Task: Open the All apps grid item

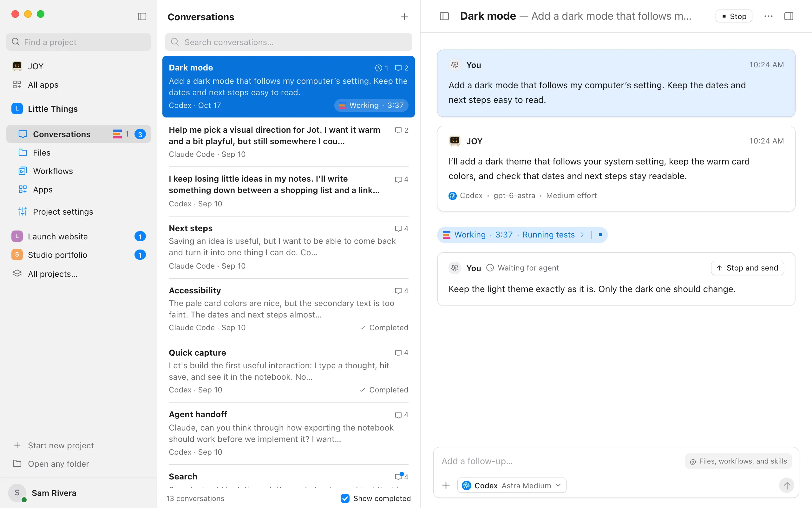Action: pyautogui.click(x=79, y=85)
